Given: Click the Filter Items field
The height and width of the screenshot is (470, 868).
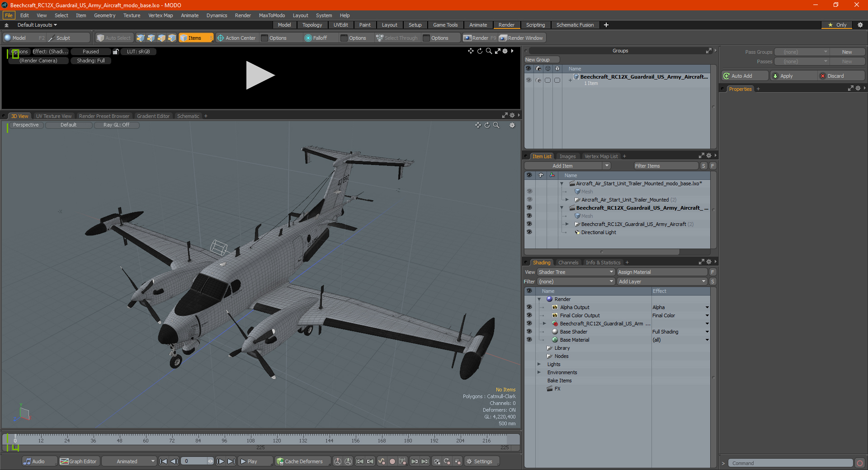Looking at the screenshot, I should [x=666, y=166].
